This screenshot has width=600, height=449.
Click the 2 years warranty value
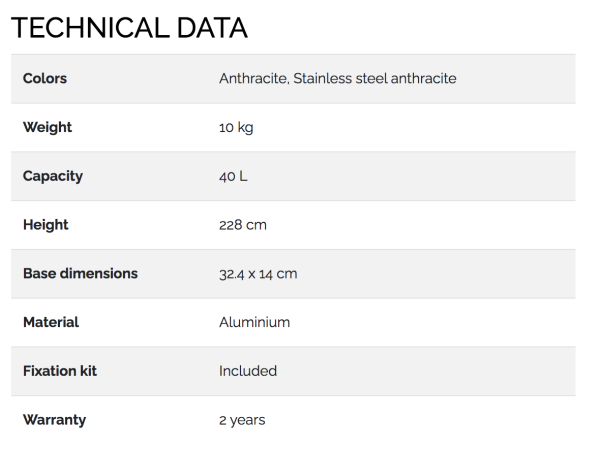pos(242,420)
